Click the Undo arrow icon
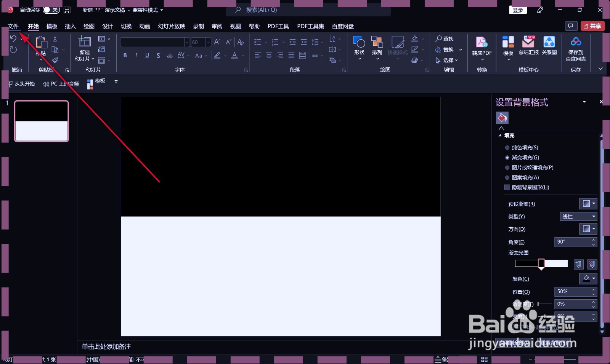 click(13, 38)
